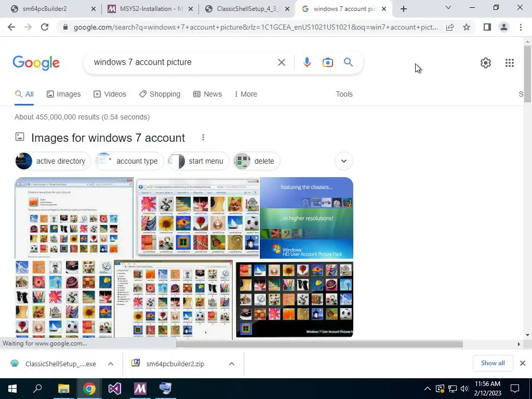Open the Chrome three-dot menu
532x399 pixels.
(x=521, y=27)
